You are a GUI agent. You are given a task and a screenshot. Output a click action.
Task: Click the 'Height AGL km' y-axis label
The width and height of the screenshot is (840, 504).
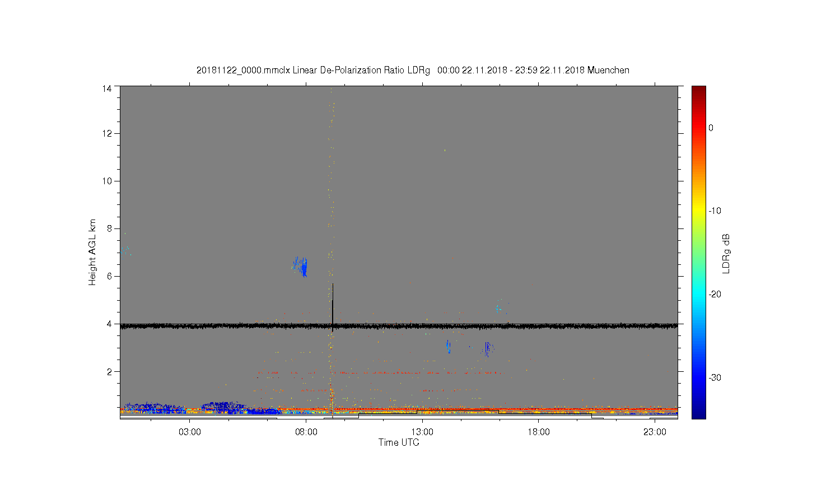point(92,252)
